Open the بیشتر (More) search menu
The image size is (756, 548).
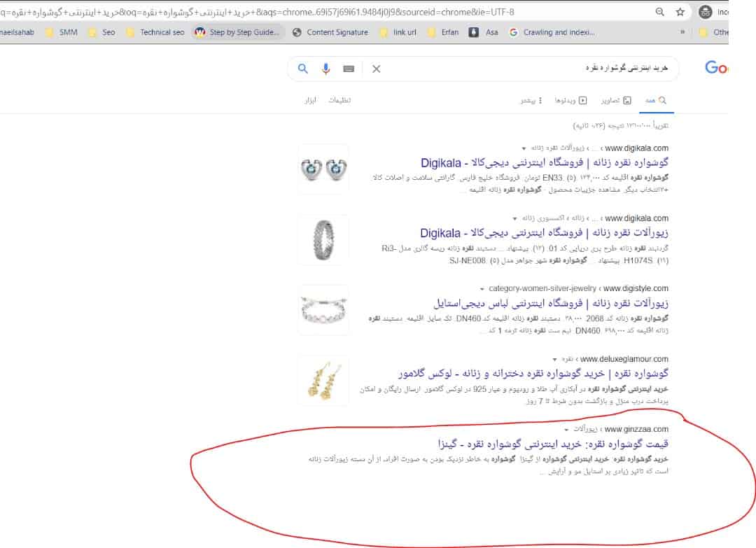pyautogui.click(x=531, y=100)
